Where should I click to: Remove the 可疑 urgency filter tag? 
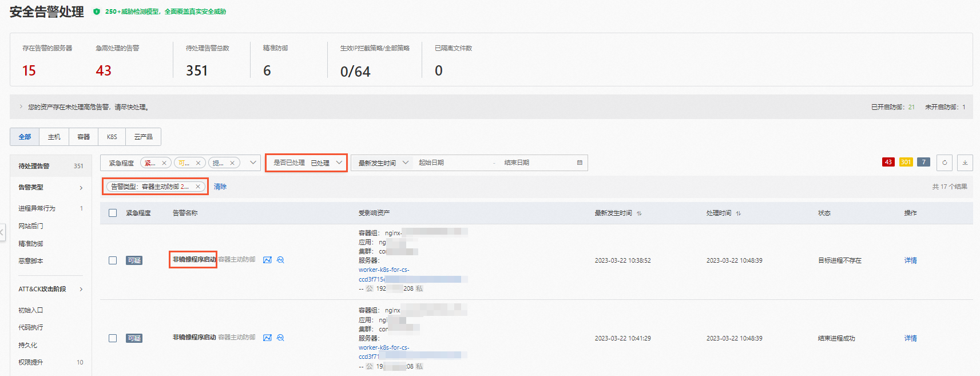click(x=198, y=163)
